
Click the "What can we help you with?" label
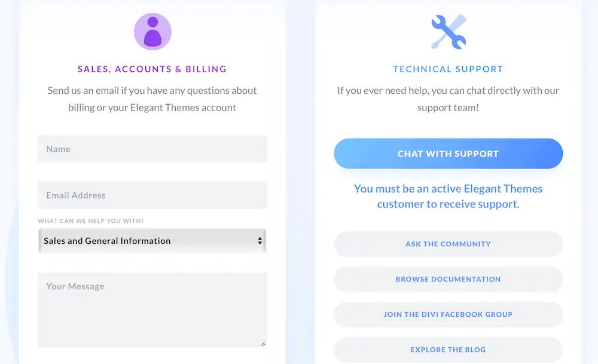[x=91, y=221]
